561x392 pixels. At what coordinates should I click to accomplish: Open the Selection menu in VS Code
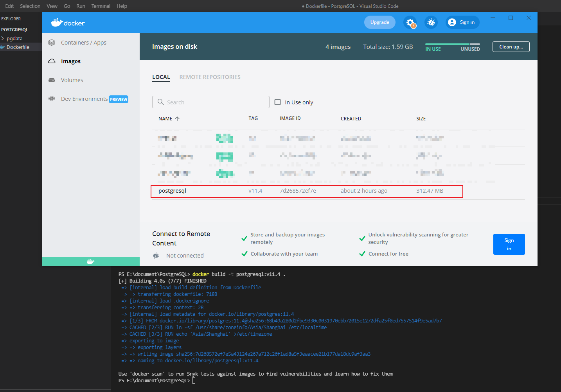click(30, 6)
